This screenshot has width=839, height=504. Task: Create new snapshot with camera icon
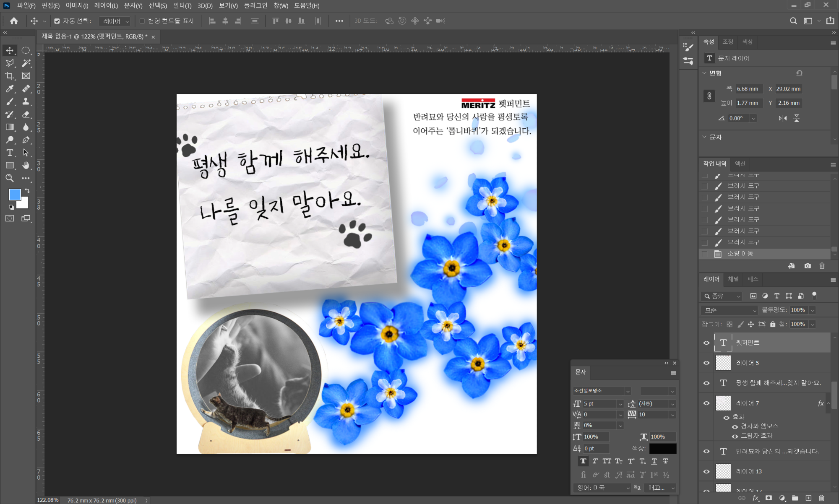[x=807, y=266]
